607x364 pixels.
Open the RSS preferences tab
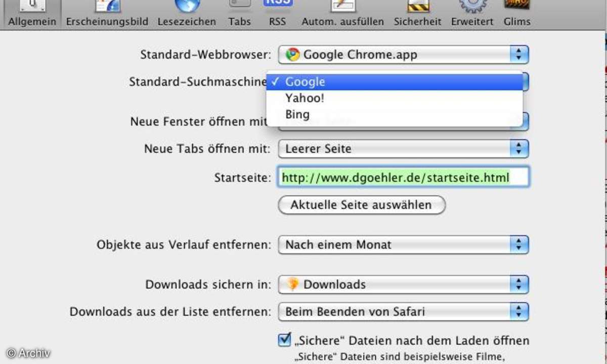(x=277, y=14)
